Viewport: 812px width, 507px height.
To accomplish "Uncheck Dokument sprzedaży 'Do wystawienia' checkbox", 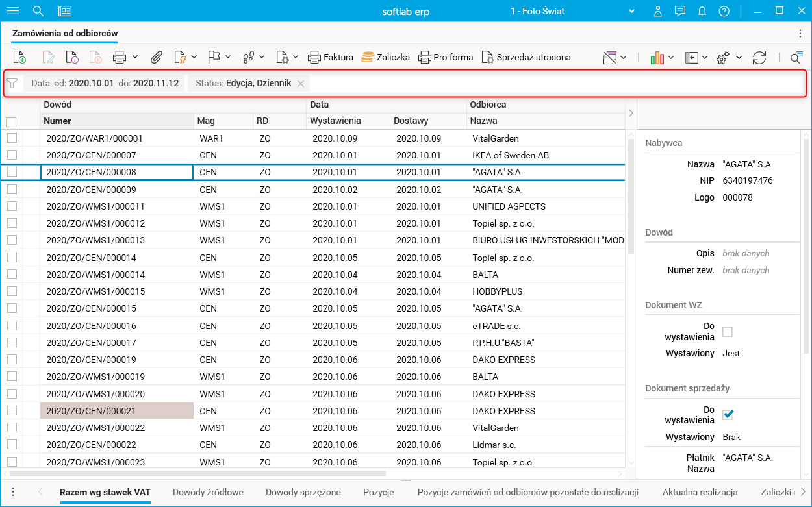I will click(728, 414).
